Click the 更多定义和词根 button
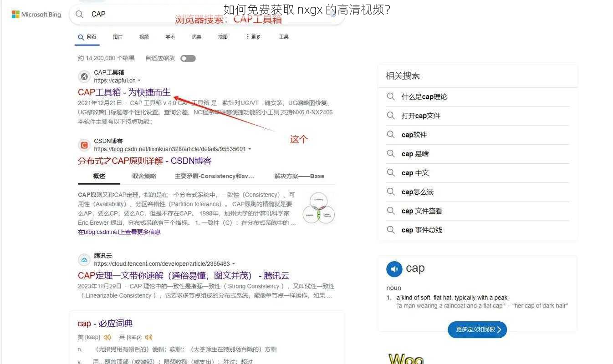 click(x=477, y=330)
